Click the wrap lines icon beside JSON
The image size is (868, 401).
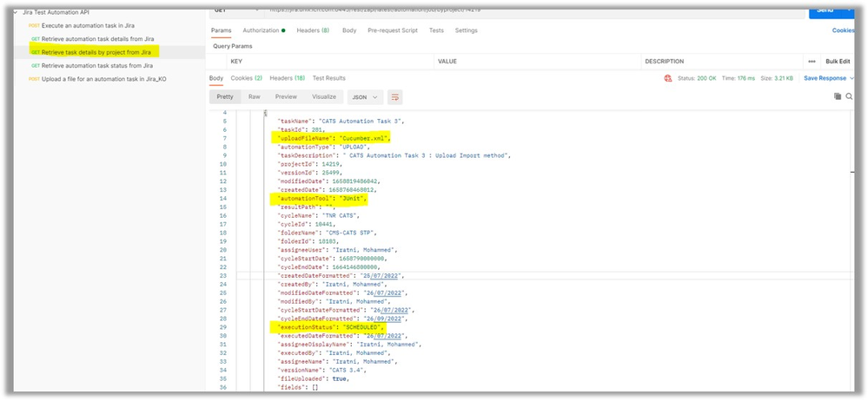tap(395, 97)
